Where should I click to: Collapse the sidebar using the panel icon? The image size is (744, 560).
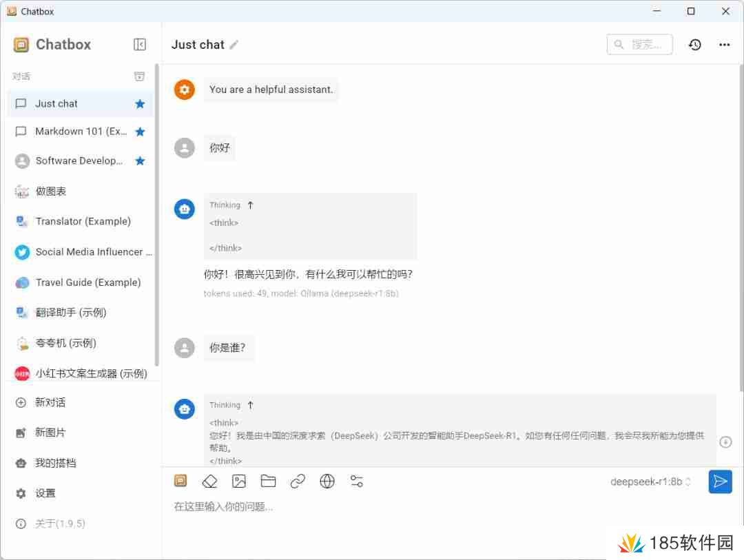[139, 44]
